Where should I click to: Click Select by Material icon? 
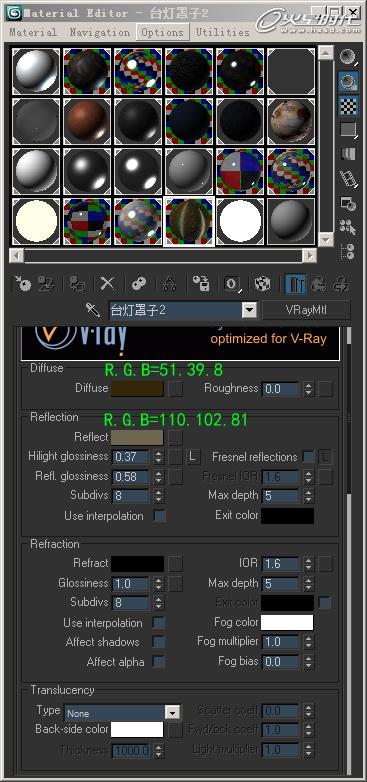point(348,227)
